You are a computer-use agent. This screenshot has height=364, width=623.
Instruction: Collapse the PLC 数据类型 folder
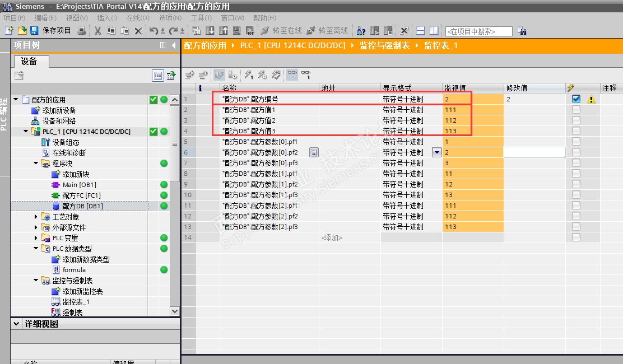point(36,248)
